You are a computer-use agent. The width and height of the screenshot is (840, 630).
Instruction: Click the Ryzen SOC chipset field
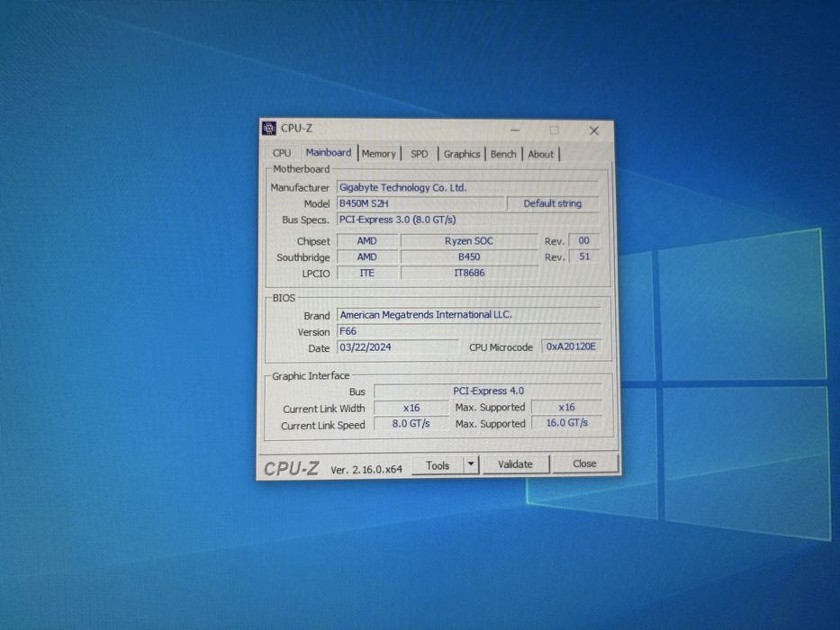[469, 241]
